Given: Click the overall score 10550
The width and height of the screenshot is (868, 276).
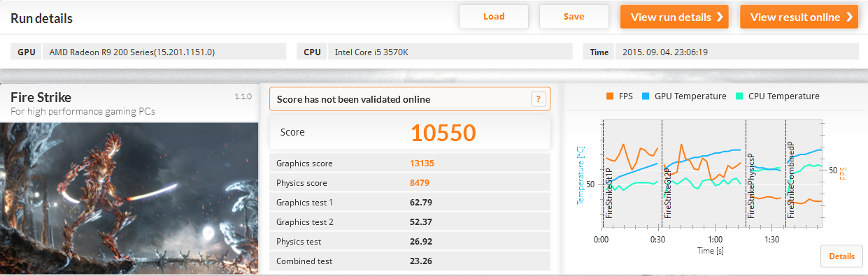Looking at the screenshot, I should click(443, 132).
